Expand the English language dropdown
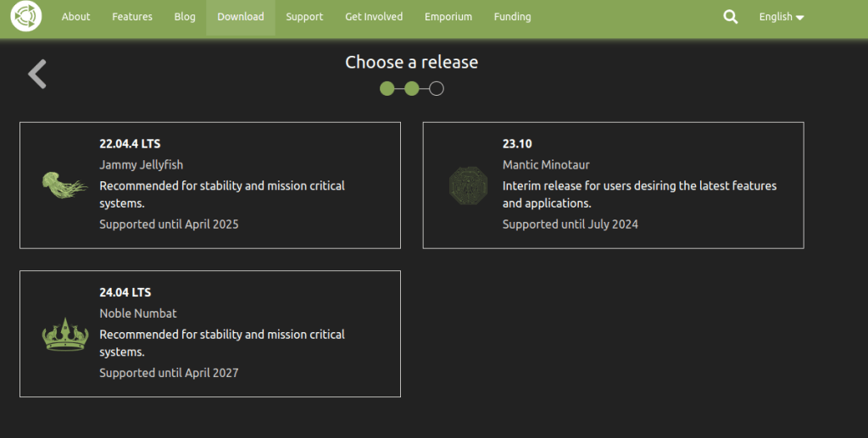Screen dimensions: 868x438 781,17
